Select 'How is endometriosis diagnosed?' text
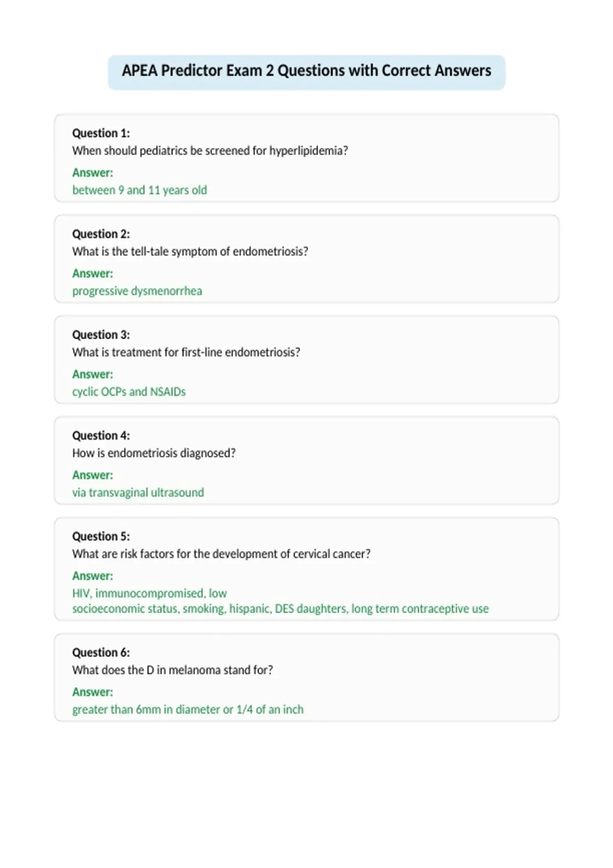 154,453
